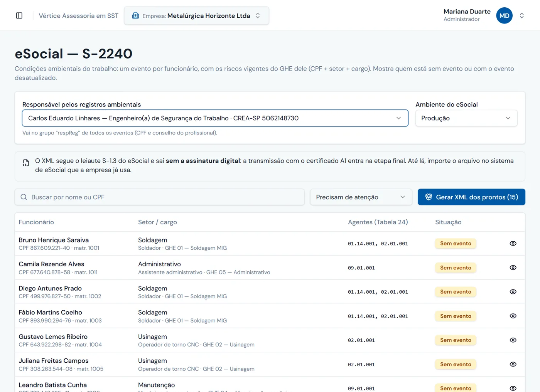540x392 pixels.
Task: View Fábio Martins Coelho's event details
Action: [513, 316]
